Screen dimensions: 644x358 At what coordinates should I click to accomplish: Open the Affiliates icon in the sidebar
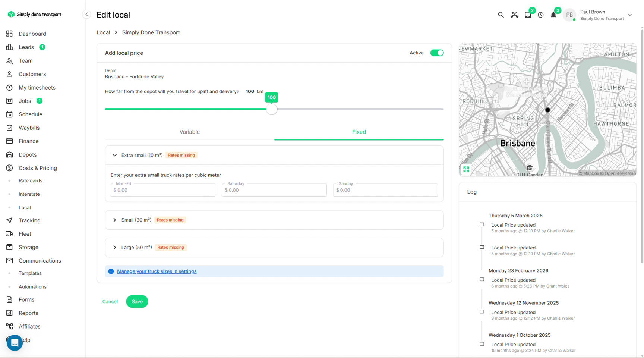10,326
